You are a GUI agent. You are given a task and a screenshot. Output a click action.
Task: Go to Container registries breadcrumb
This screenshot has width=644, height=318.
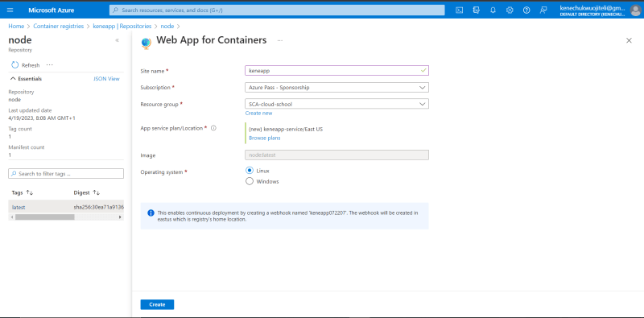[x=58, y=26]
